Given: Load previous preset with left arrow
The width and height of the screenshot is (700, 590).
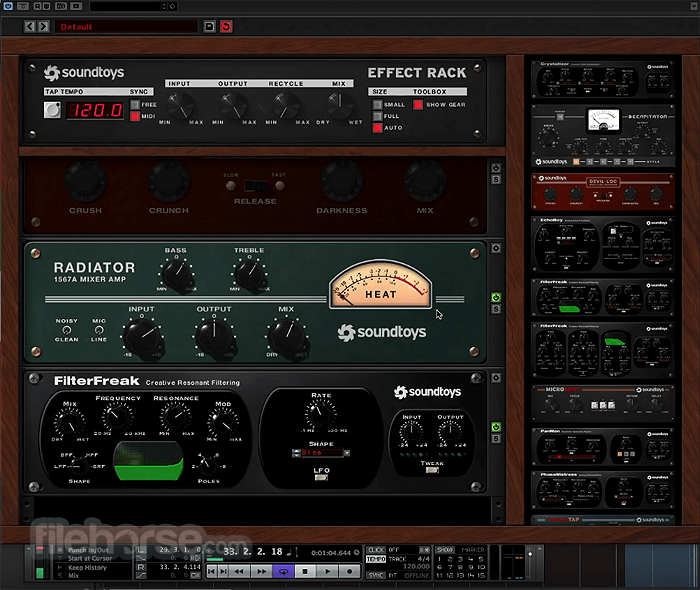Looking at the screenshot, I should click(29, 26).
